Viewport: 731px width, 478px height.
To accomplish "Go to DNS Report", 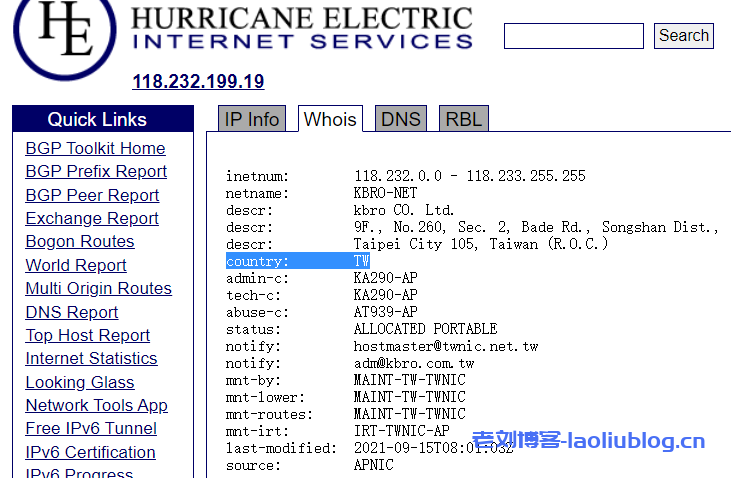I will coord(72,312).
